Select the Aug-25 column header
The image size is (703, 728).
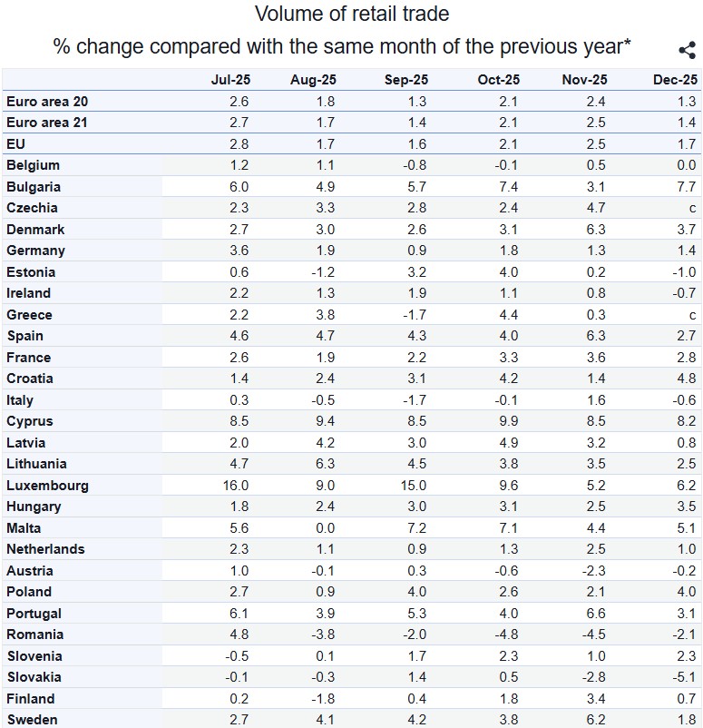[312, 80]
